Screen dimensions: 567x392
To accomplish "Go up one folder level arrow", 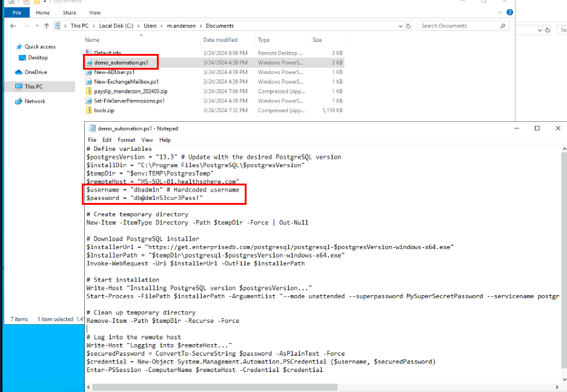I will point(46,25).
